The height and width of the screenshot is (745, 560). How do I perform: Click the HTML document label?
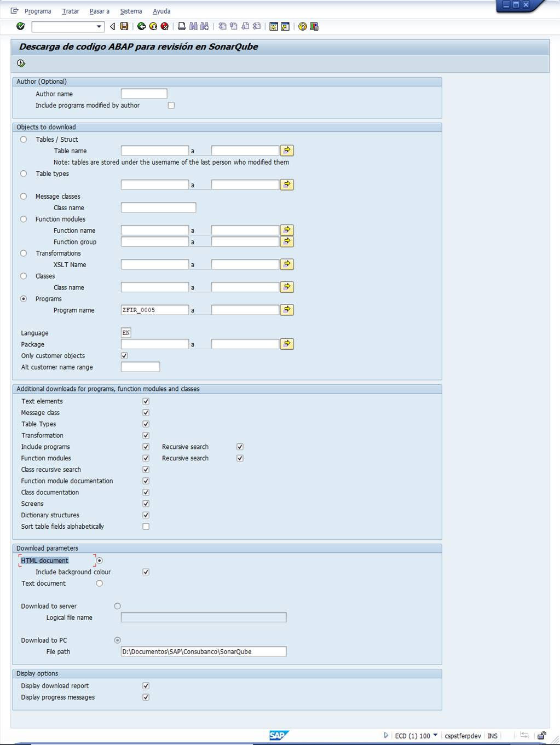[x=45, y=561]
